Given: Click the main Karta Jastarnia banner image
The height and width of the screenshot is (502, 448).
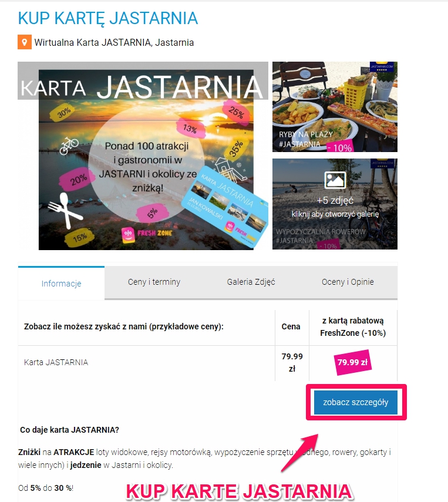Looking at the screenshot, I should pos(143,156).
